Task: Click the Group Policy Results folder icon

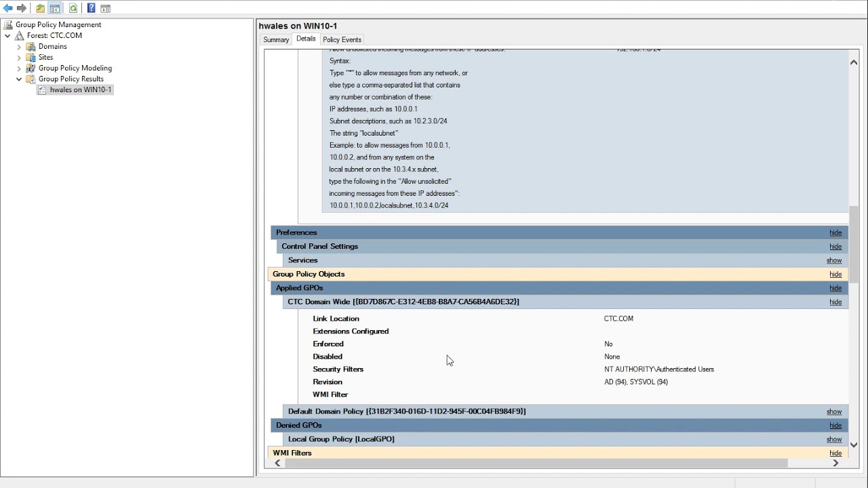Action: point(31,79)
